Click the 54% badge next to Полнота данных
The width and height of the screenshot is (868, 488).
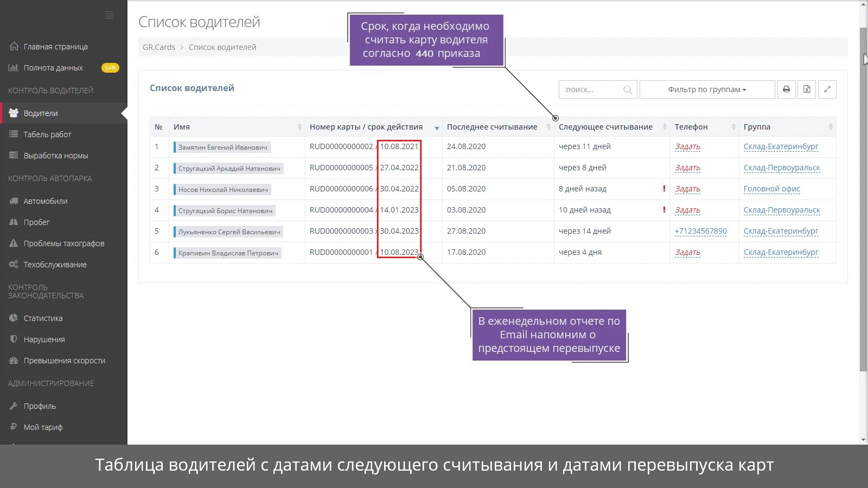coord(110,67)
